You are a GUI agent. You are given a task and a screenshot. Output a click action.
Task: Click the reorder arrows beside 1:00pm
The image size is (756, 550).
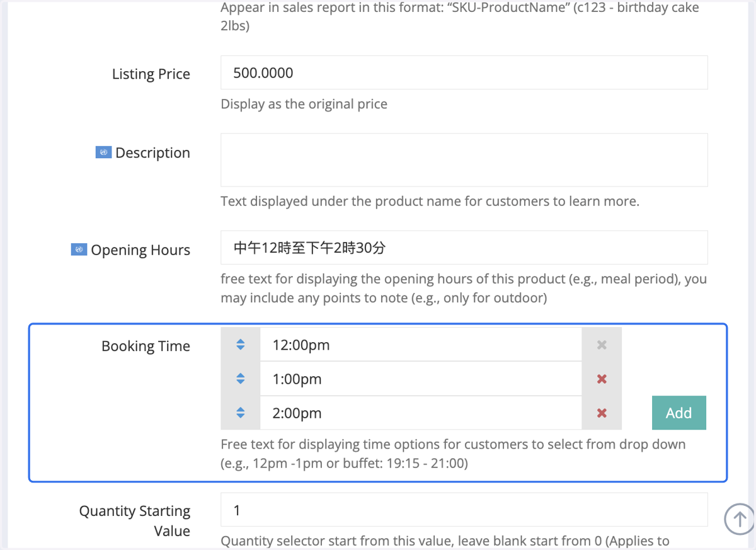[x=241, y=379]
